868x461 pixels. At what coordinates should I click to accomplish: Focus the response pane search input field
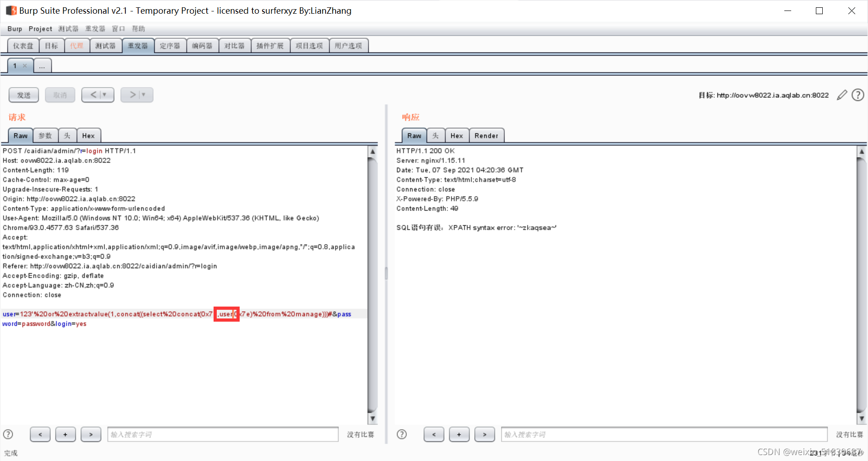(664, 435)
